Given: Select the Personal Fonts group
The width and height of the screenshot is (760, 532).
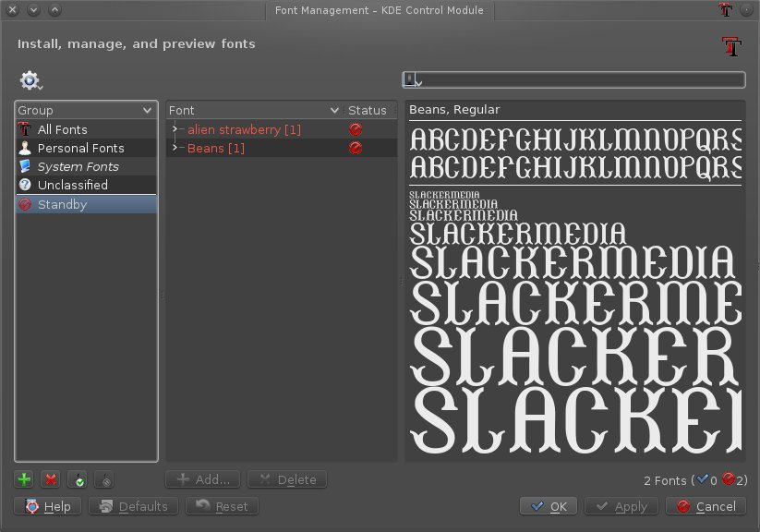Looking at the screenshot, I should 80,149.
